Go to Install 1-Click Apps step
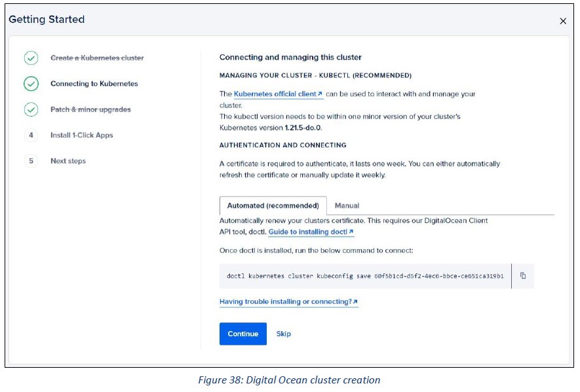This screenshot has width=580, height=392. pos(82,135)
